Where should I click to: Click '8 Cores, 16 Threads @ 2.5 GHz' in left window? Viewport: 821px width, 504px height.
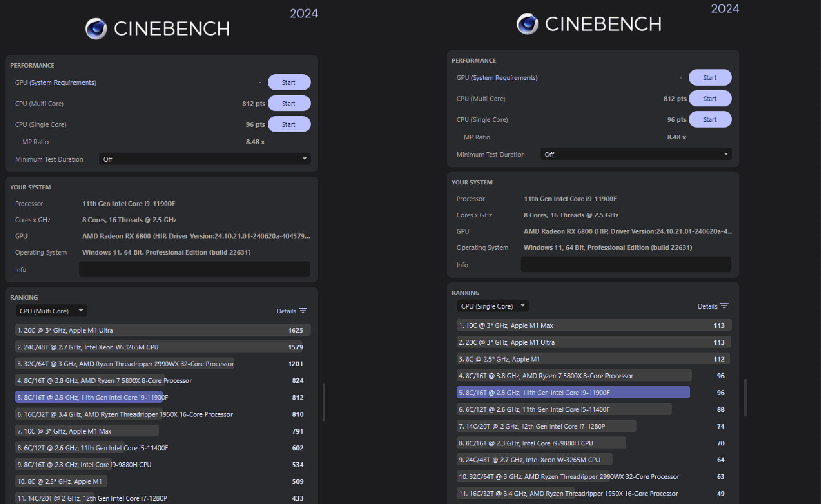pyautogui.click(x=129, y=220)
